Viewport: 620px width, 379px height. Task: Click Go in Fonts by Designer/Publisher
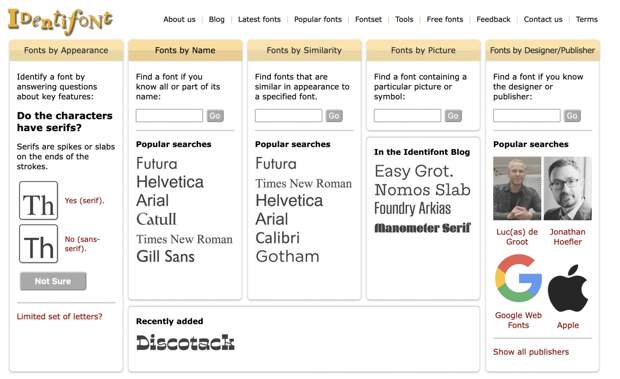point(572,116)
